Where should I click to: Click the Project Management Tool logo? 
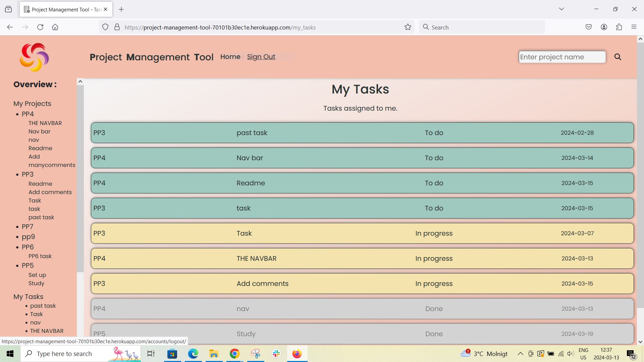tap(35, 57)
